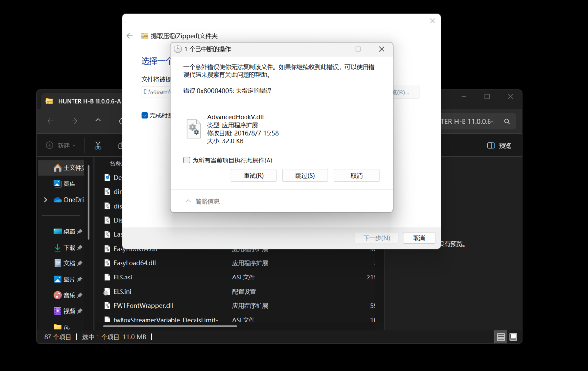Select the OneDrive cloud icon
The height and width of the screenshot is (371, 588).
(57, 200)
